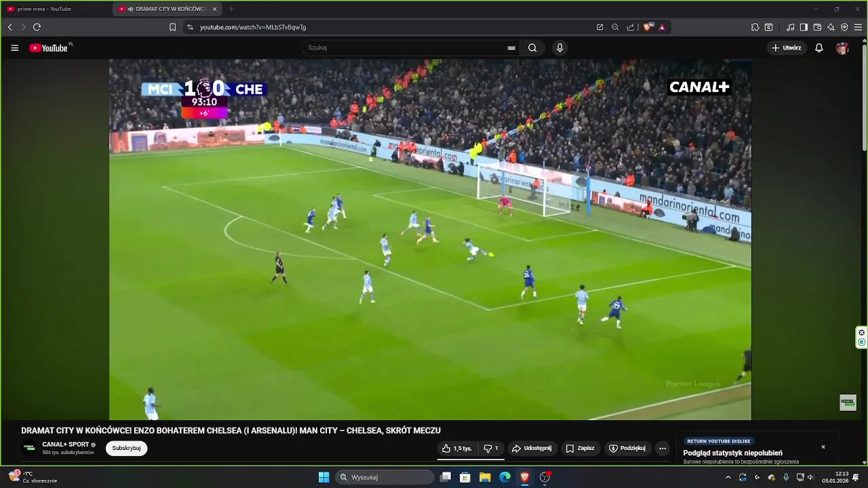Click the Wyszukaj taskbar search box
The height and width of the screenshot is (488, 868).
click(385, 477)
